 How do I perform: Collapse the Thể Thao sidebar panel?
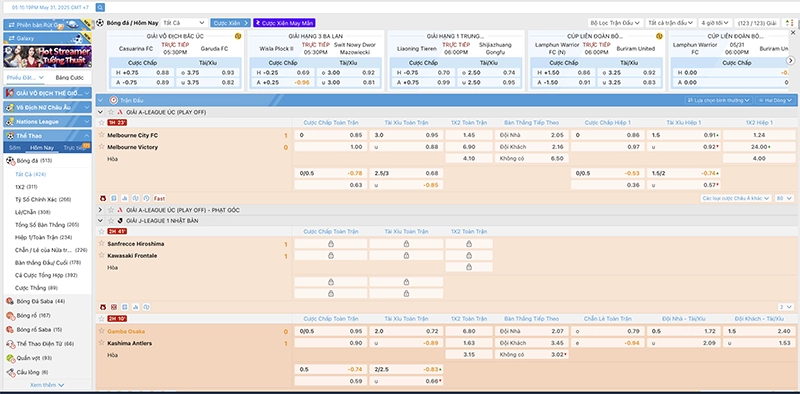(87, 136)
